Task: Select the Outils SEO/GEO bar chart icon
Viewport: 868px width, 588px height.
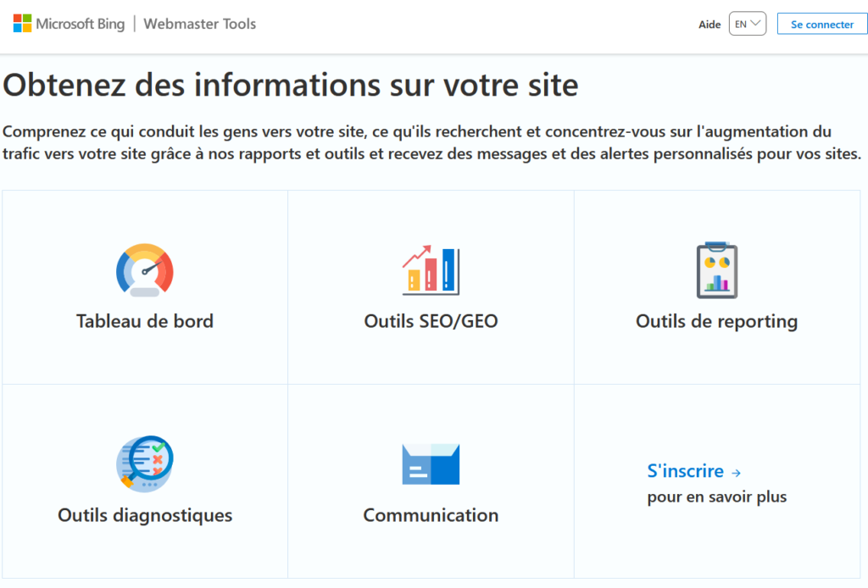Action: pyautogui.click(x=431, y=269)
